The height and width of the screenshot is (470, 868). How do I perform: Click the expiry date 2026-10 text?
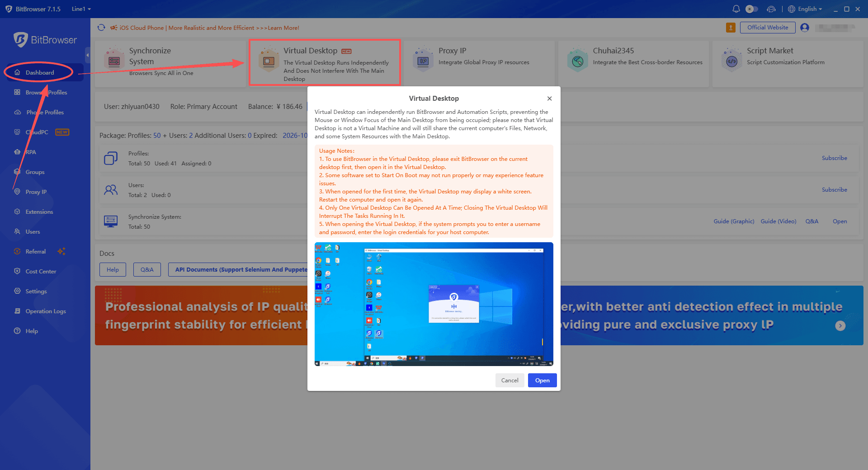coord(295,135)
